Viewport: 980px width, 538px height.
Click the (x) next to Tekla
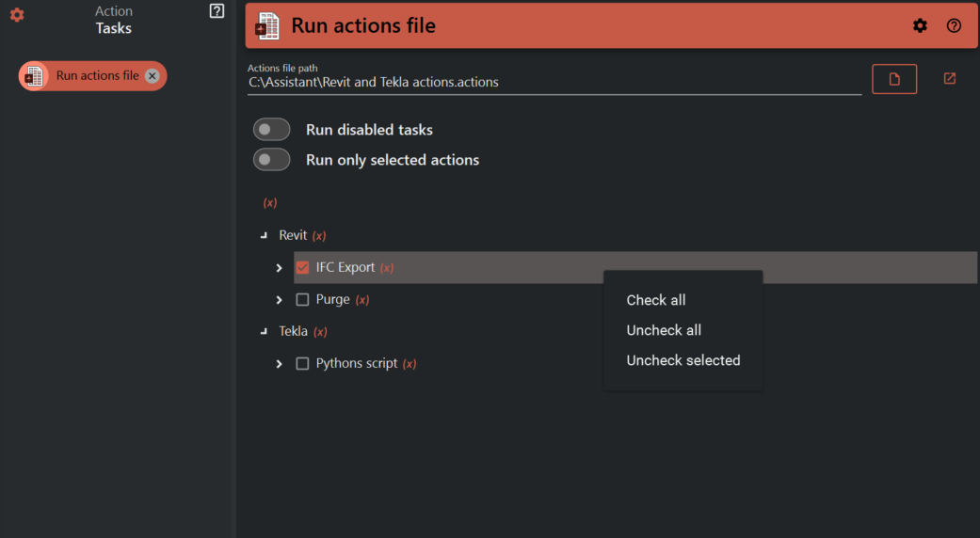321,332
